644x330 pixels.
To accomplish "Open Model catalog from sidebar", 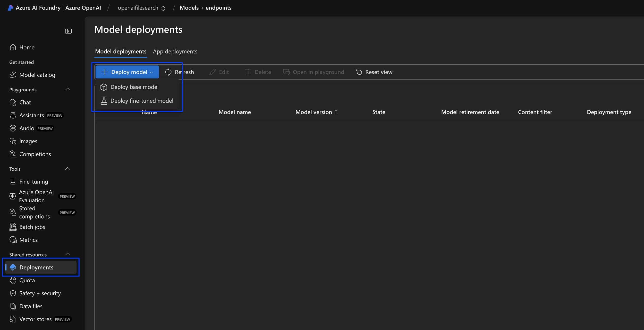I will [37, 75].
